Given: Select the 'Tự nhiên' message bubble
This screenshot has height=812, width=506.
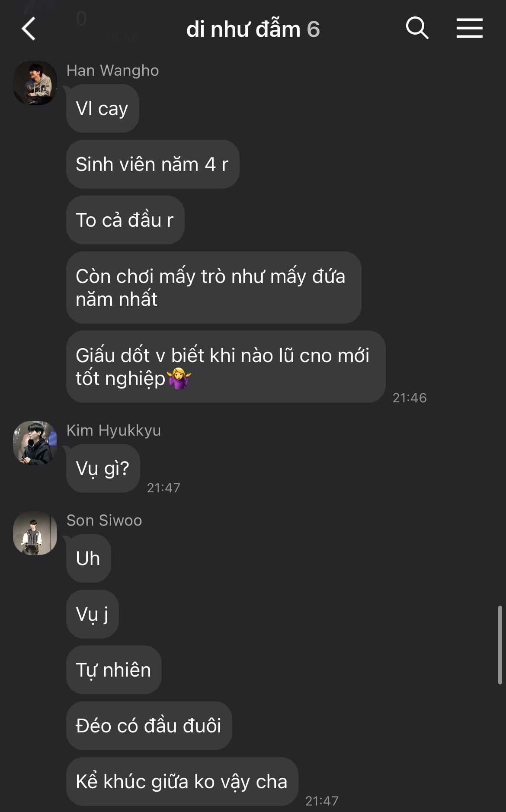Looking at the screenshot, I should (x=114, y=670).
